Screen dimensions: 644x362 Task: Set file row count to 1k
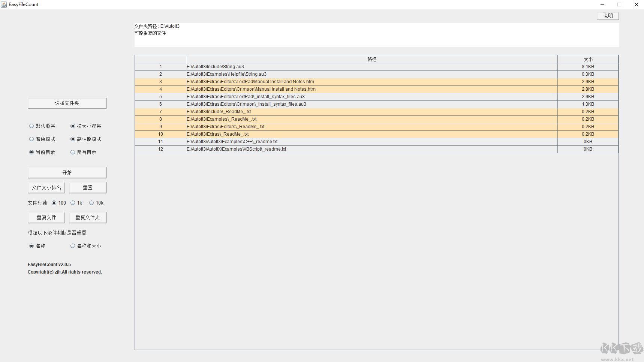pyautogui.click(x=73, y=203)
